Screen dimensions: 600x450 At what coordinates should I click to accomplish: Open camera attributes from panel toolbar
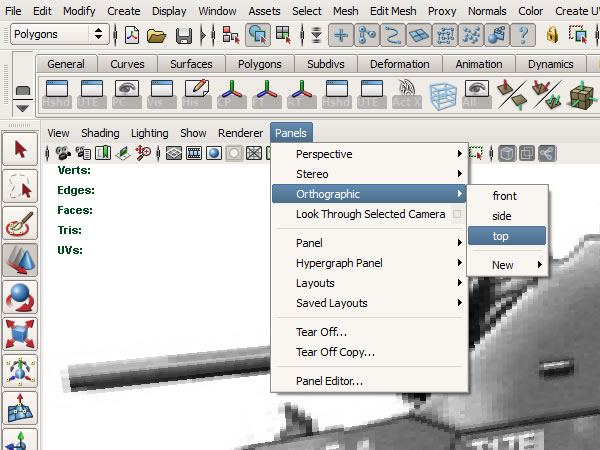pos(83,153)
